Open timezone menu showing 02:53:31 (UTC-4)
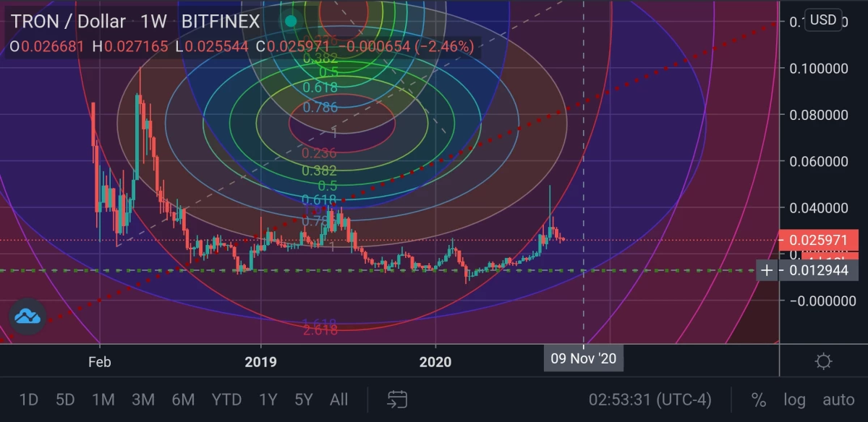The height and width of the screenshot is (422, 868). coord(650,399)
